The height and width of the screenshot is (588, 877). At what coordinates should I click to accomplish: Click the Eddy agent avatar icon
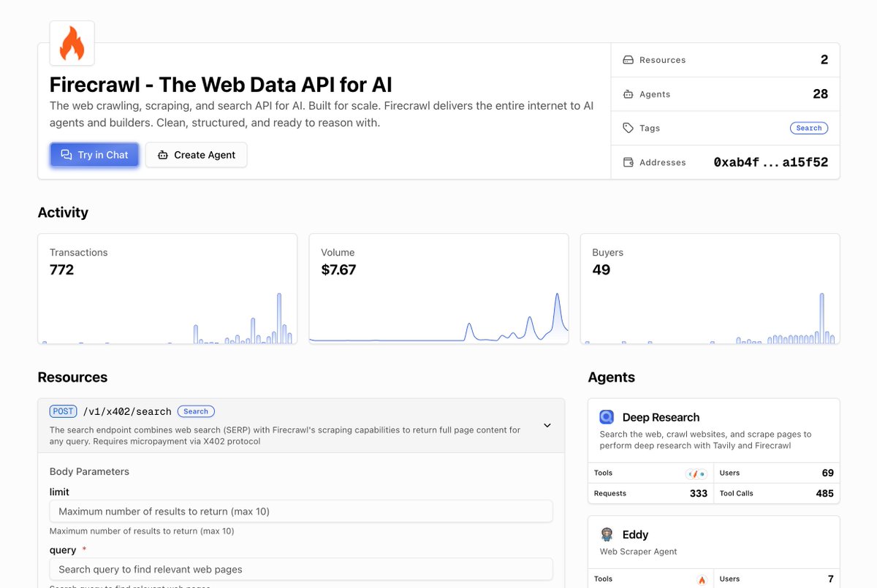(607, 534)
